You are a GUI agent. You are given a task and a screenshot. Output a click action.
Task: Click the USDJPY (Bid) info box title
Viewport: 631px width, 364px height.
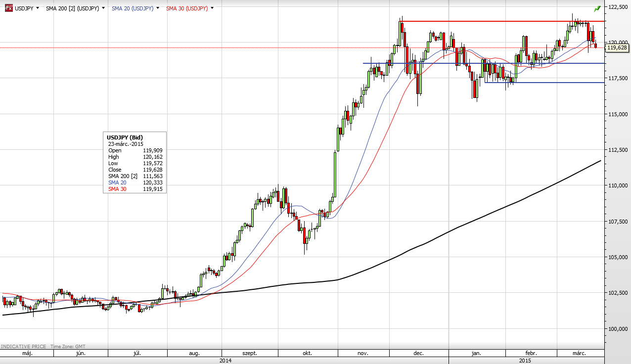[x=125, y=137]
